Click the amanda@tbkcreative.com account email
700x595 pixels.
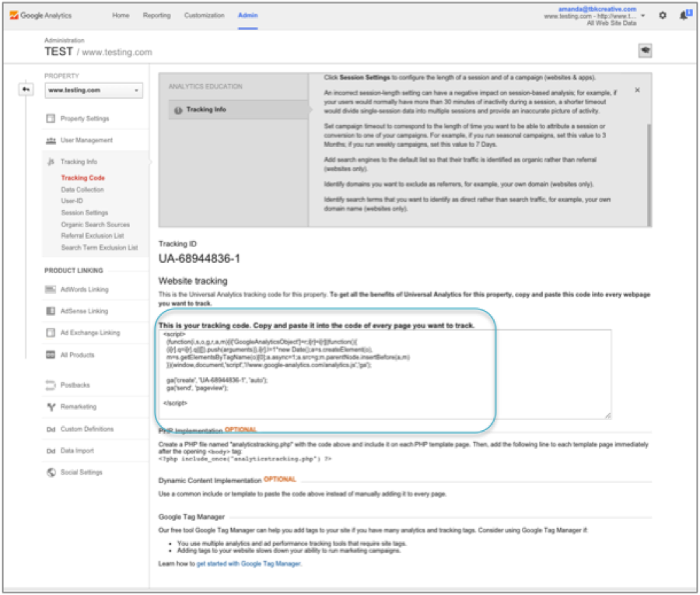(597, 9)
